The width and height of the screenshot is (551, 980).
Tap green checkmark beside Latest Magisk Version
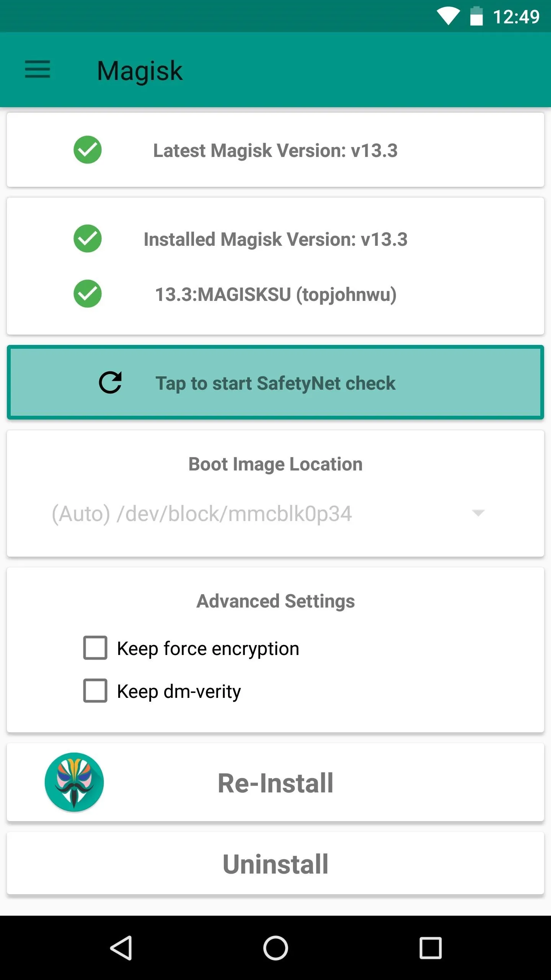point(88,150)
